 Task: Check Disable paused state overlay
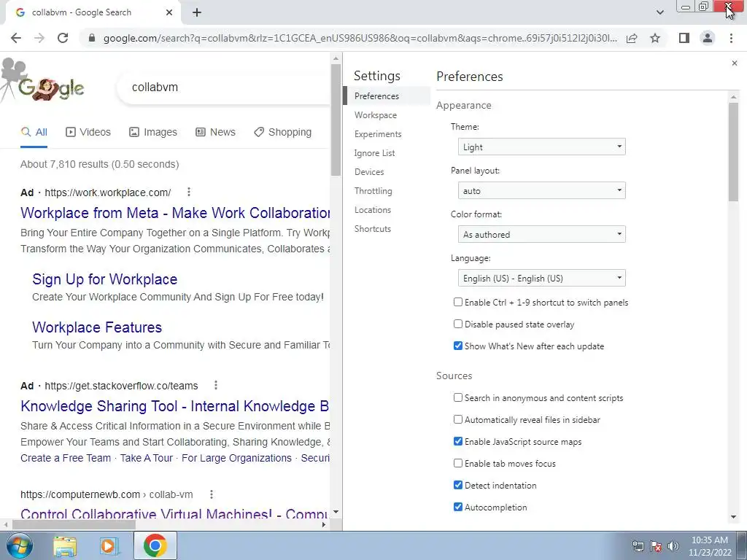click(458, 324)
